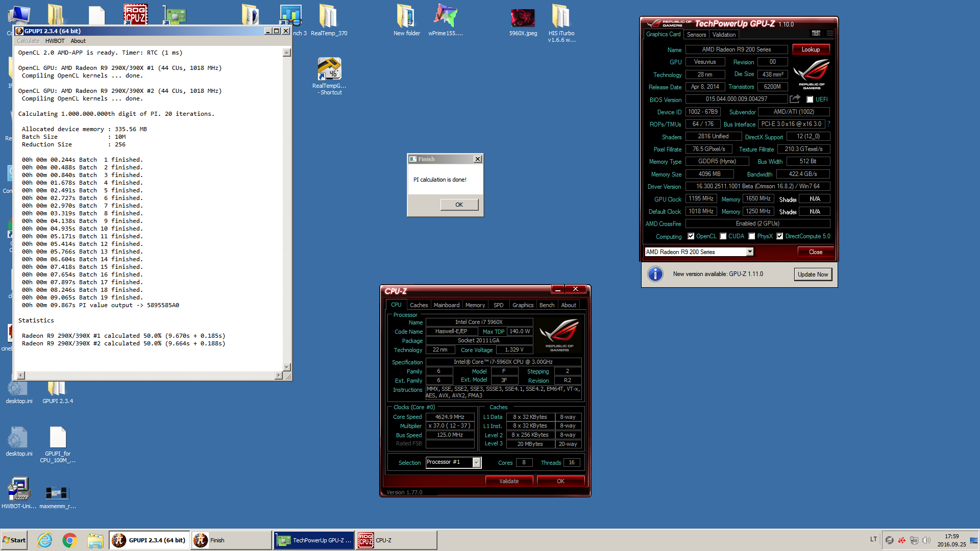The image size is (980, 551).
Task: Toggle the UEFI checkbox in GPU-Z
Action: tap(810, 99)
